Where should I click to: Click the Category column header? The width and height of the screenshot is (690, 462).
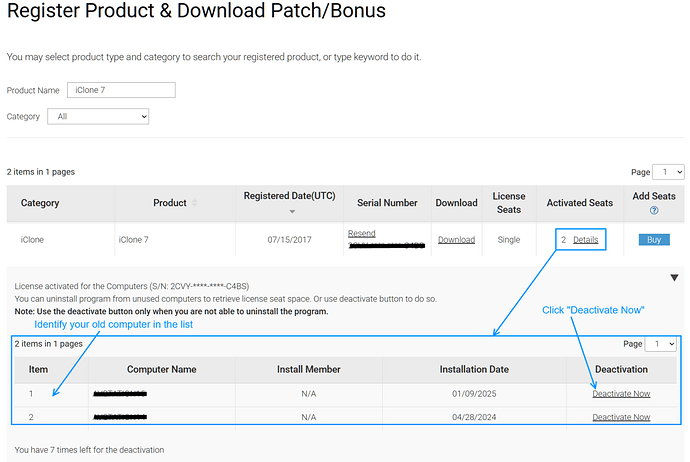point(40,203)
